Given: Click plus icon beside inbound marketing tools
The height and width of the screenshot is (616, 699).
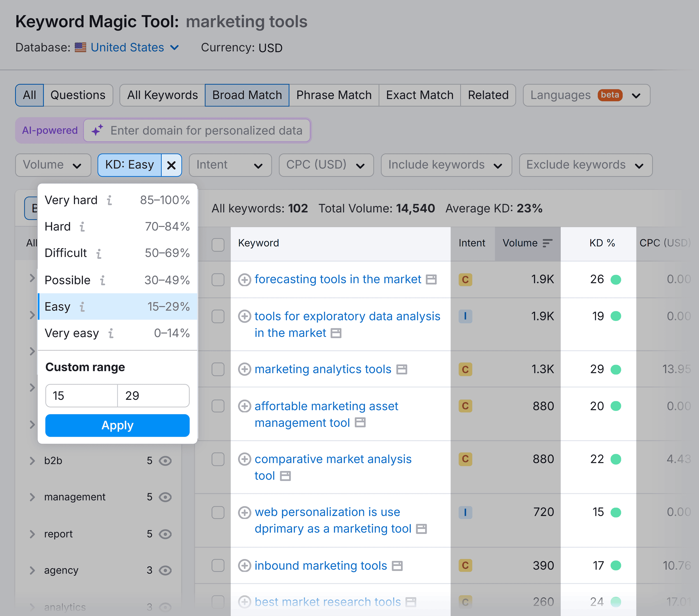Looking at the screenshot, I should coord(245,566).
